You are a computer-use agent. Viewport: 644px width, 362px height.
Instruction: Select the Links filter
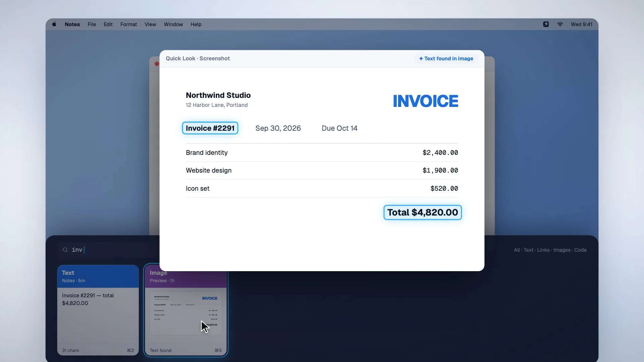point(543,250)
